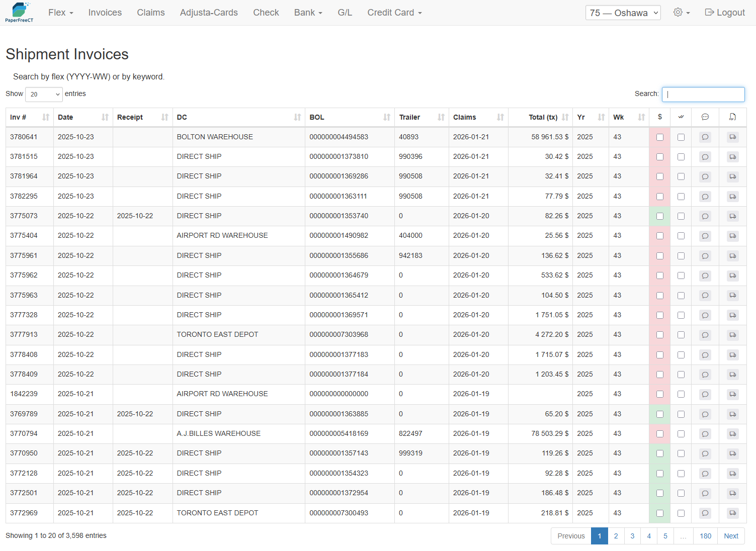Open comment bubble for invoice 3775404
This screenshot has width=756, height=551.
(x=705, y=236)
